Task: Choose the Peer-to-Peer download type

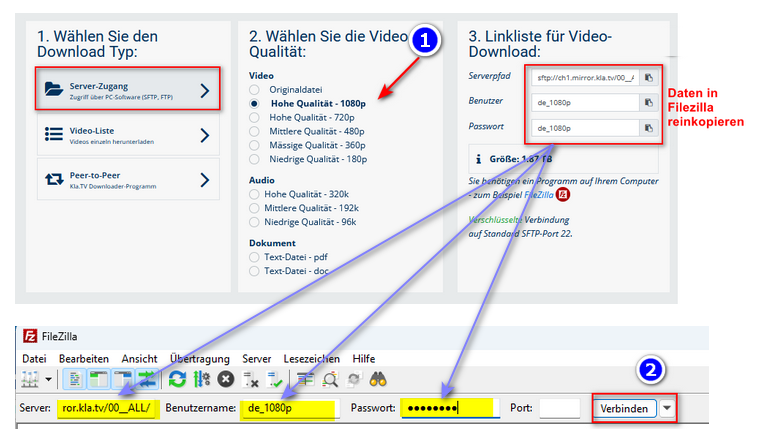Action: tap(128, 179)
